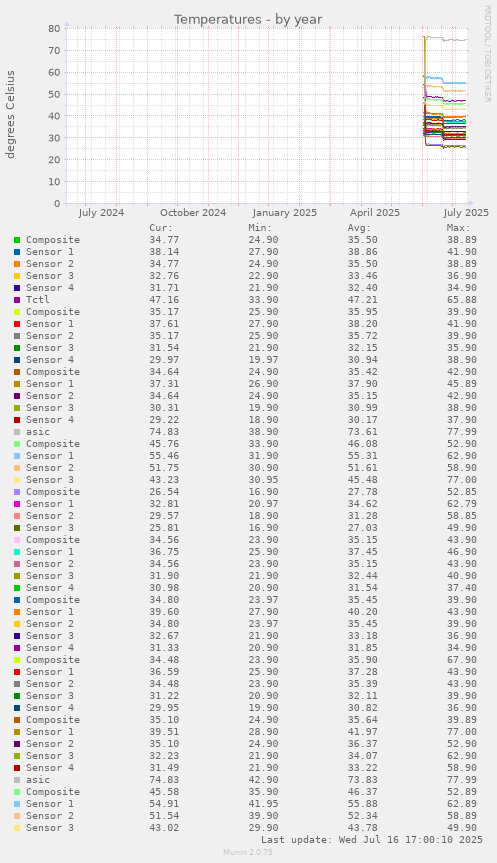Click the April 2025 axis label
This screenshot has width=497, height=863.
375,212
